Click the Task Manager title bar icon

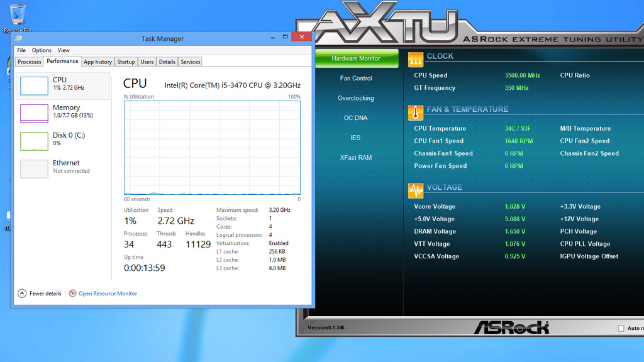tap(18, 38)
